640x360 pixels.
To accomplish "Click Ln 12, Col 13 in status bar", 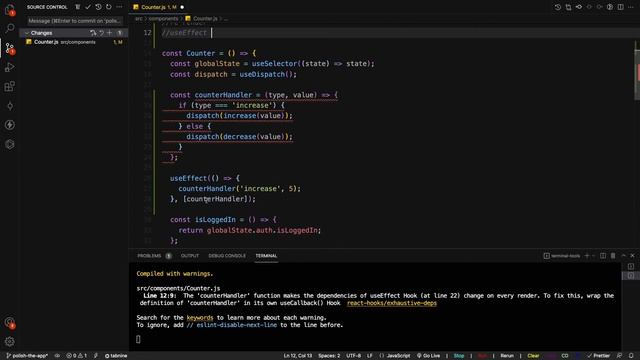I will [298, 356].
